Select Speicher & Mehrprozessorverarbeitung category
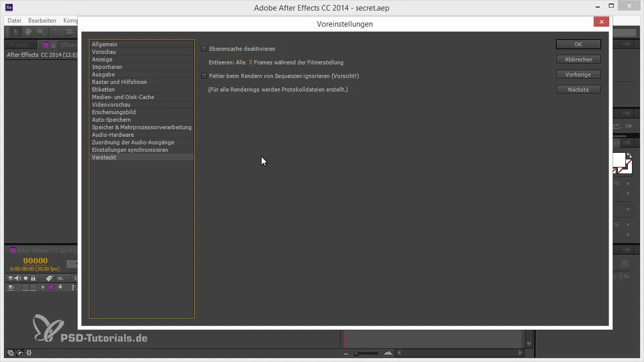The height and width of the screenshot is (362, 644). 142,127
